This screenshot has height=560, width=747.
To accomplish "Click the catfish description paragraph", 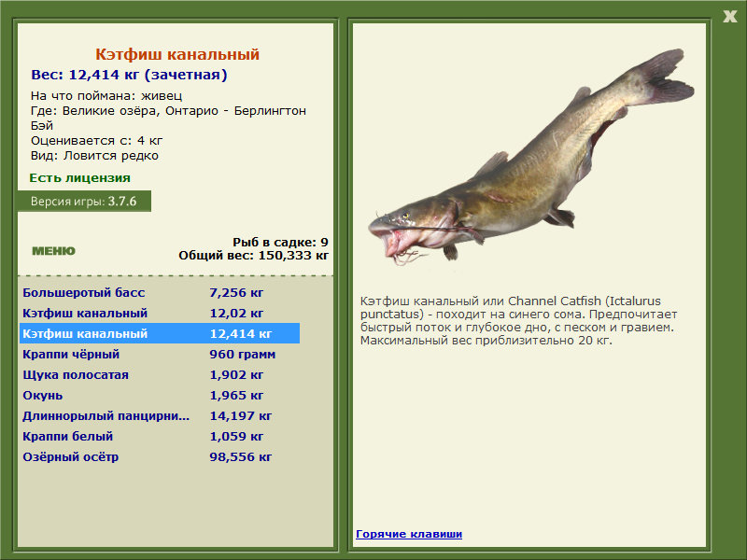I will pyautogui.click(x=519, y=320).
